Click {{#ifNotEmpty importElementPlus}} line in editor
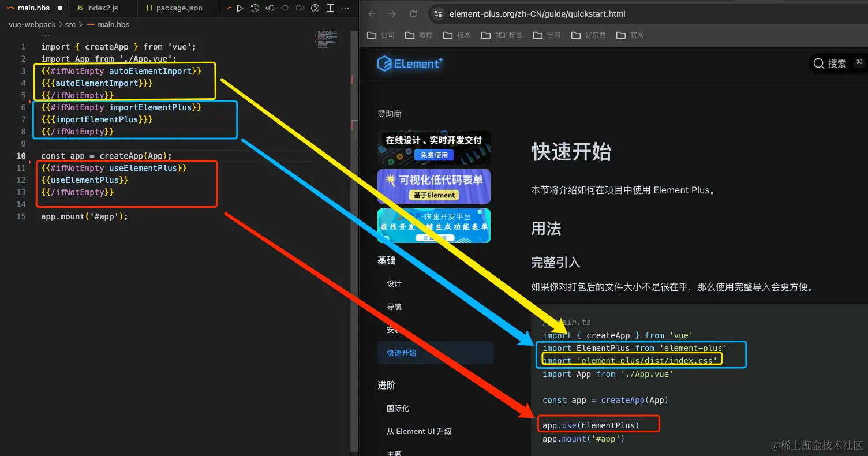868x456 pixels. 121,107
